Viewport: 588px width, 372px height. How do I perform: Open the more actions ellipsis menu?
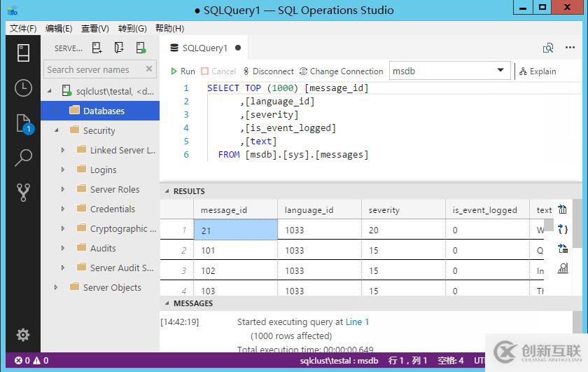[x=570, y=48]
